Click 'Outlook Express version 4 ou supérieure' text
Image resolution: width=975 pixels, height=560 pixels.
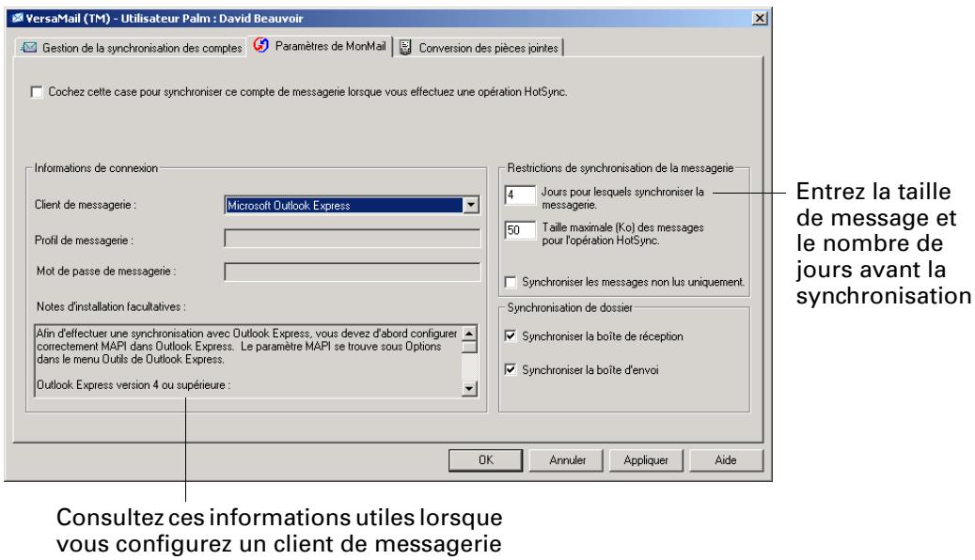(x=134, y=384)
